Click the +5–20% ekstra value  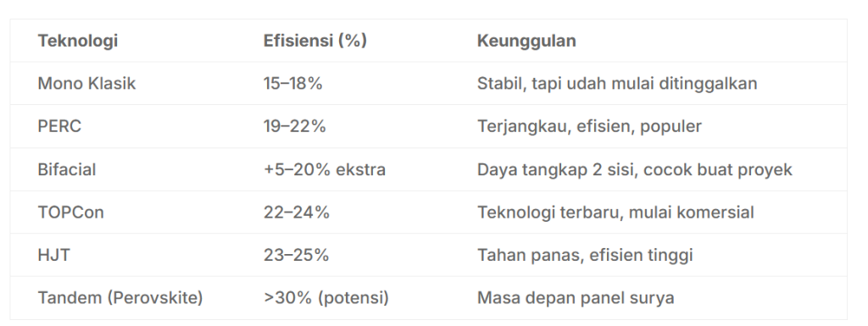point(325,169)
